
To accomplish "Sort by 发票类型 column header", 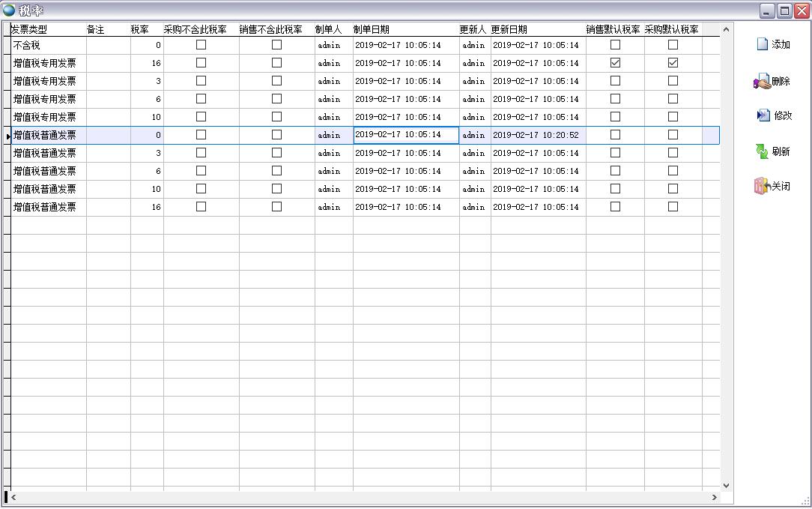I will coord(30,30).
